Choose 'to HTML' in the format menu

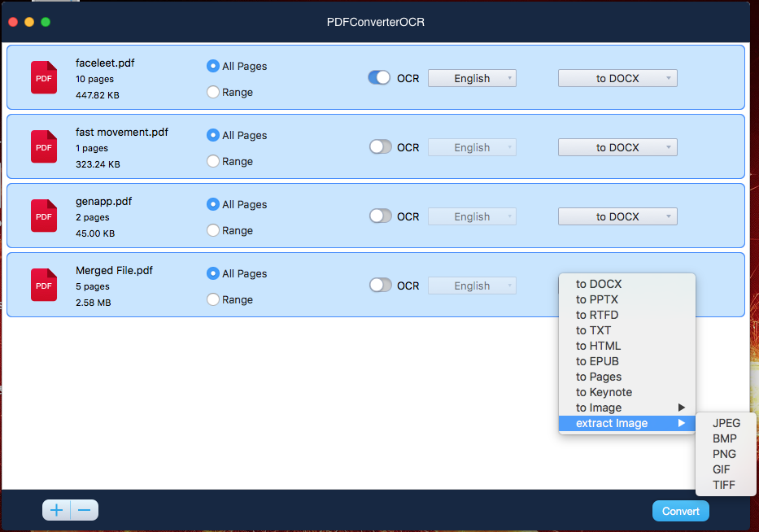click(627, 346)
